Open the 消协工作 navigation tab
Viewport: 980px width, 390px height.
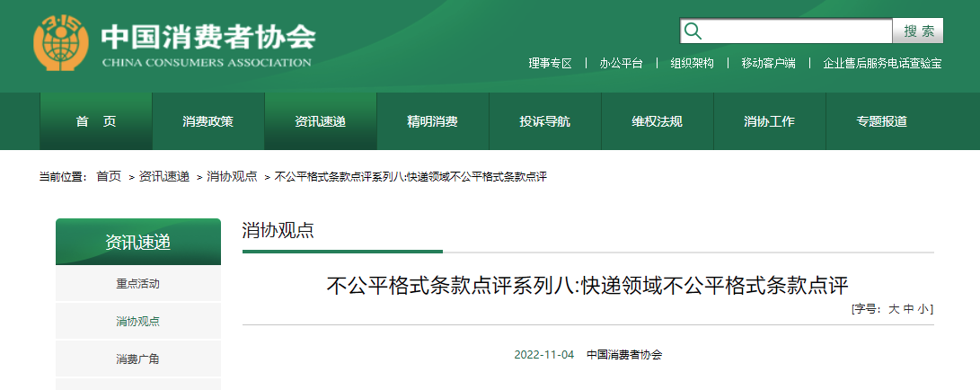[770, 121]
